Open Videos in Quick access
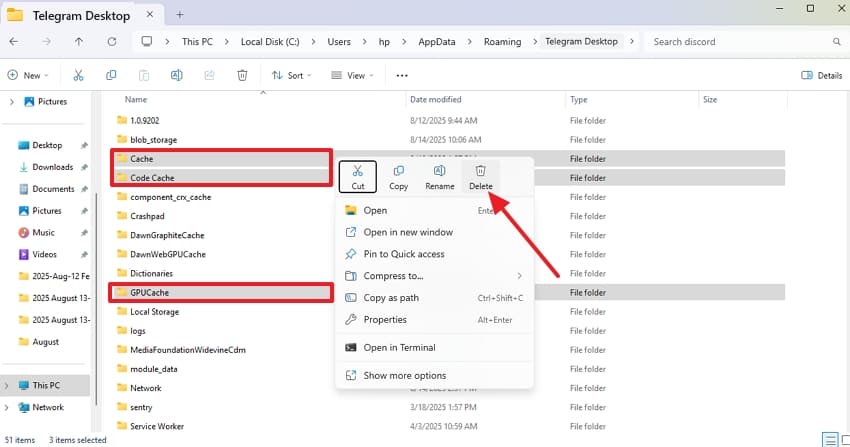This screenshot has width=850, height=447. [44, 254]
